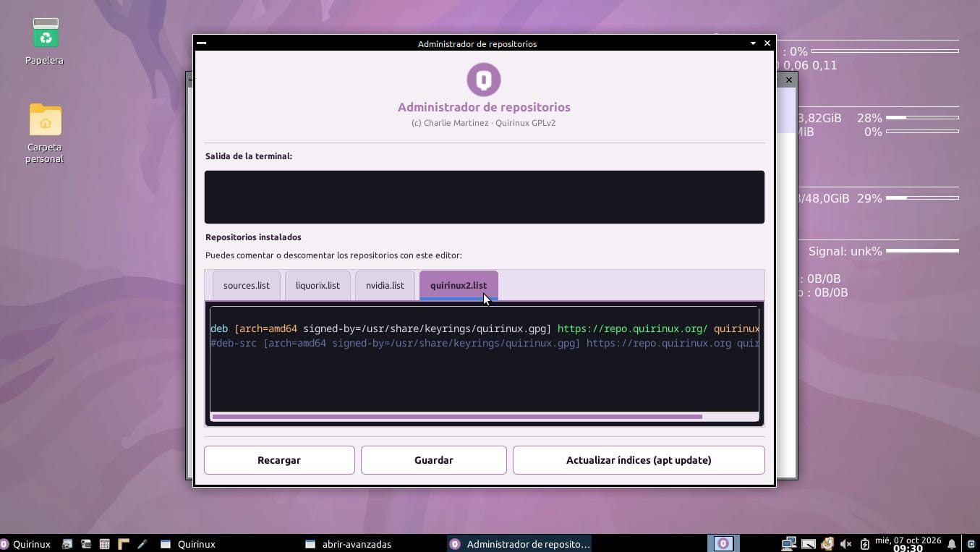Viewport: 980px width, 552px height.
Task: Click the Salida de la terminal label
Action: pos(249,156)
